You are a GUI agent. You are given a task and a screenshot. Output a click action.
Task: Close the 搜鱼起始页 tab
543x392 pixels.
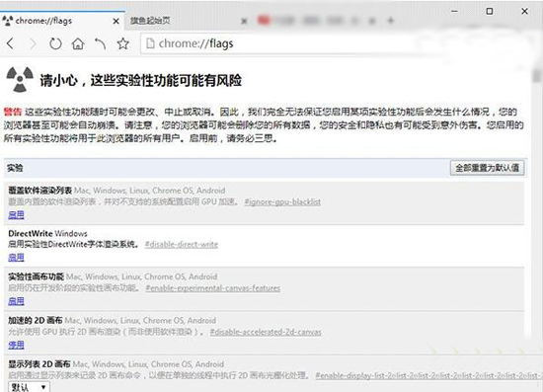tap(244, 21)
